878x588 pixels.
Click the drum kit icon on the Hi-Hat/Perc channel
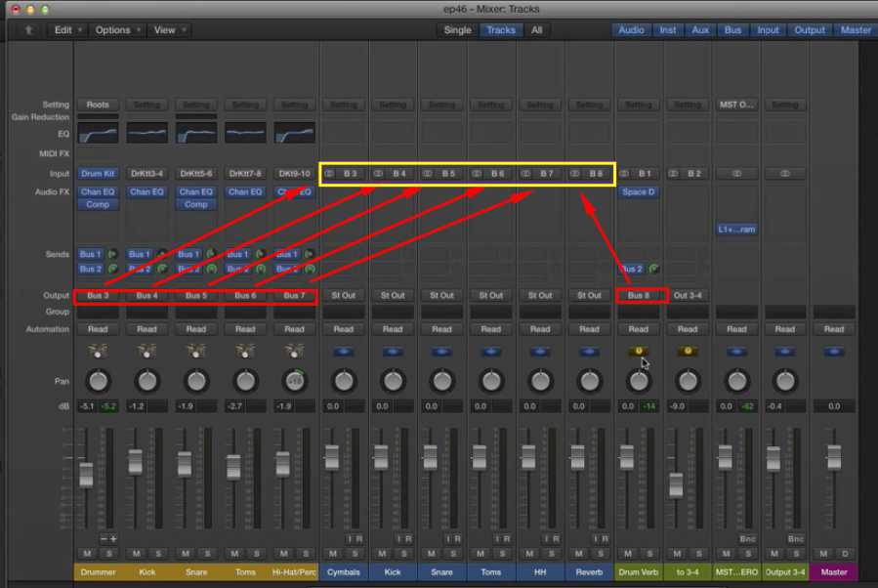pos(294,351)
